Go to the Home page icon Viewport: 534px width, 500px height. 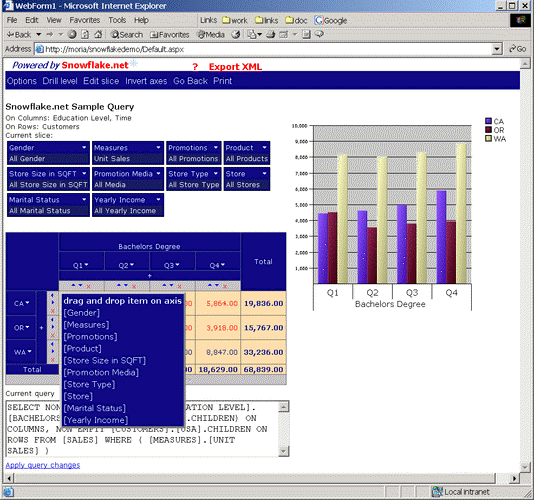click(98, 34)
